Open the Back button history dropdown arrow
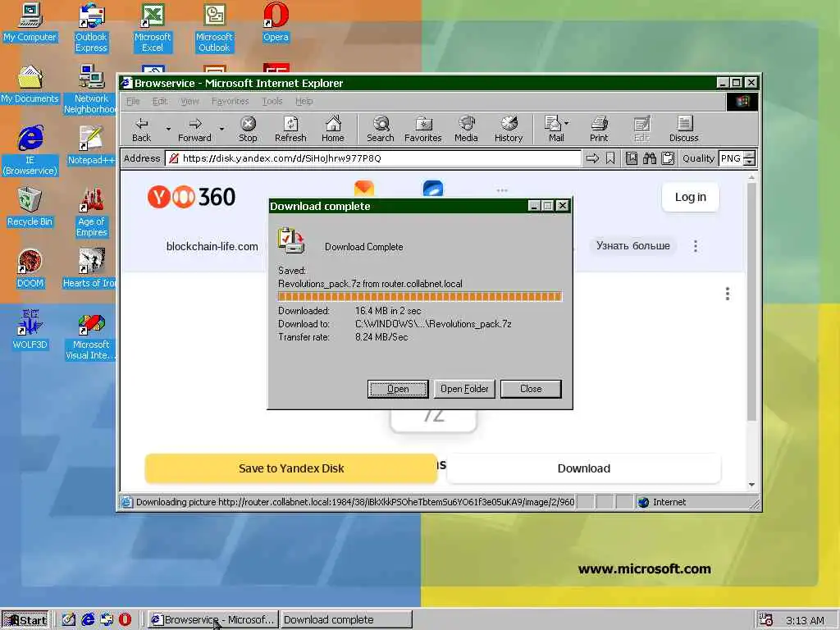The width and height of the screenshot is (840, 630). (x=168, y=129)
